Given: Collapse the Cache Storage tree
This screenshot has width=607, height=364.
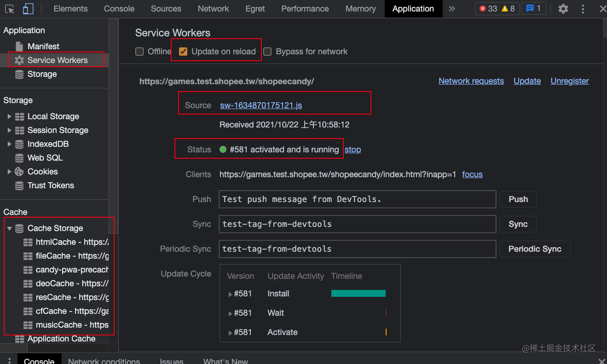Looking at the screenshot, I should [x=10, y=228].
